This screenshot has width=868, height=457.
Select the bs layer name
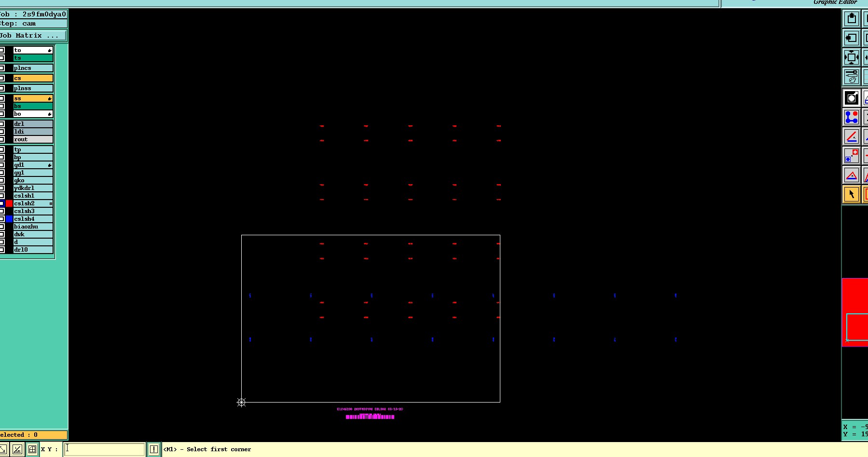pyautogui.click(x=33, y=106)
